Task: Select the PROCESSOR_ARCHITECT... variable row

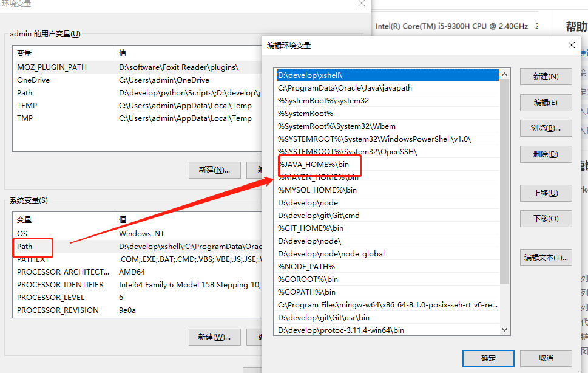Action: [x=137, y=272]
